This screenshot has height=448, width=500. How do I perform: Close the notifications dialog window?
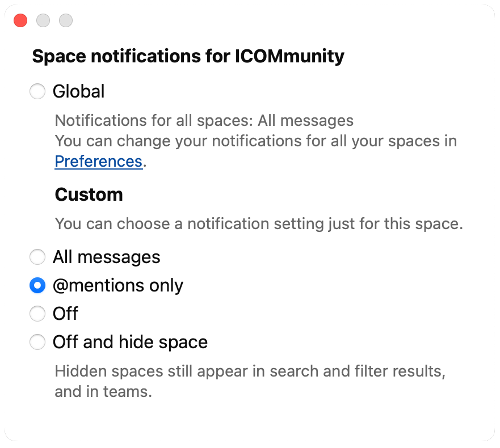click(20, 20)
